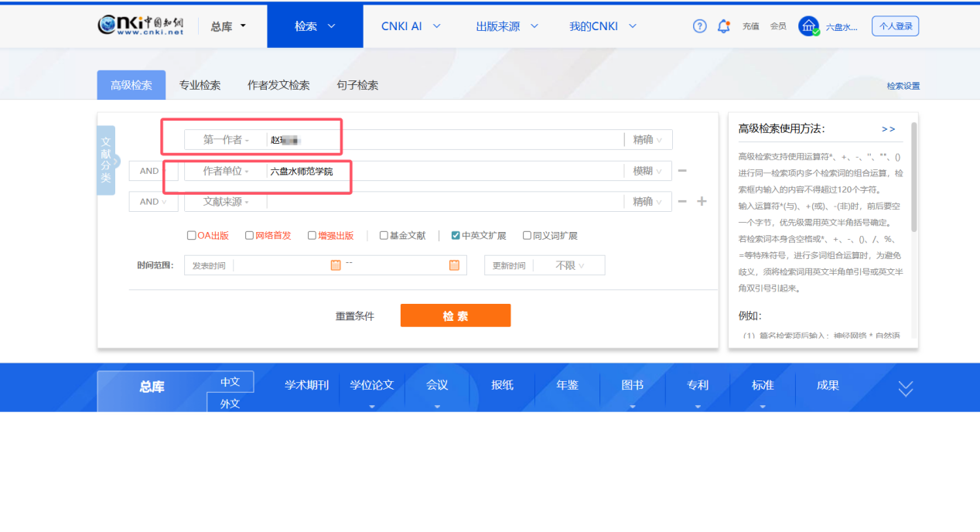980x532 pixels.
Task: Uncheck the 中英文扩展 checkbox
Action: pos(456,236)
